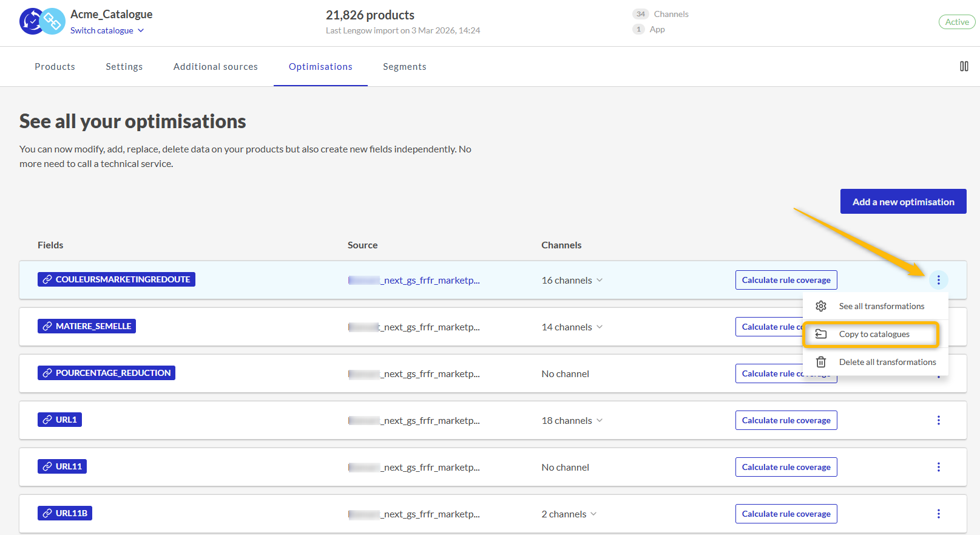Expand the 18 channels list

coord(572,420)
